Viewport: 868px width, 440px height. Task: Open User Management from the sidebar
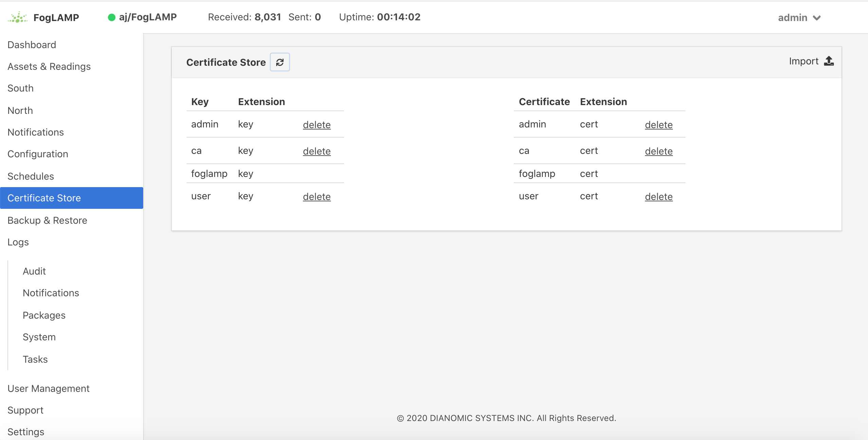click(49, 388)
